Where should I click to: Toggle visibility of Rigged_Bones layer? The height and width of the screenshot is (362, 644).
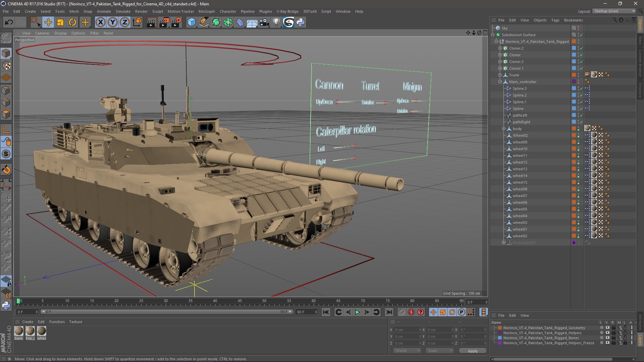(607, 338)
